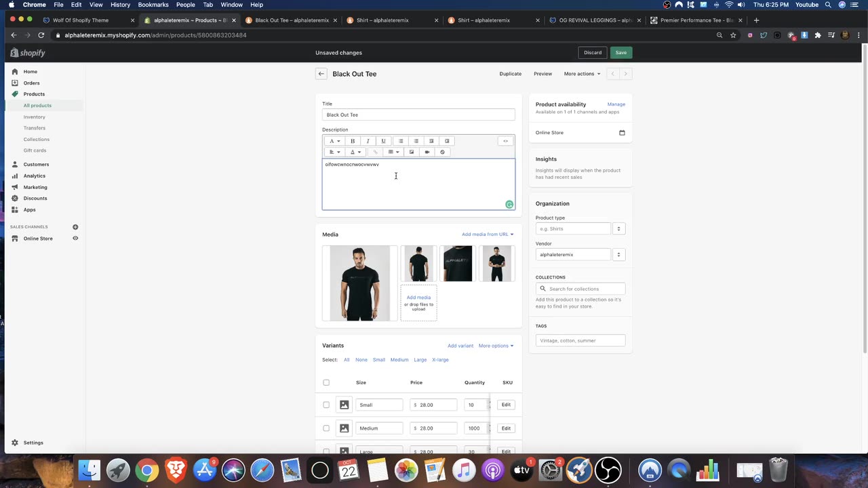The image size is (868, 488).
Task: Open the text color dropdown
Action: tap(355, 152)
